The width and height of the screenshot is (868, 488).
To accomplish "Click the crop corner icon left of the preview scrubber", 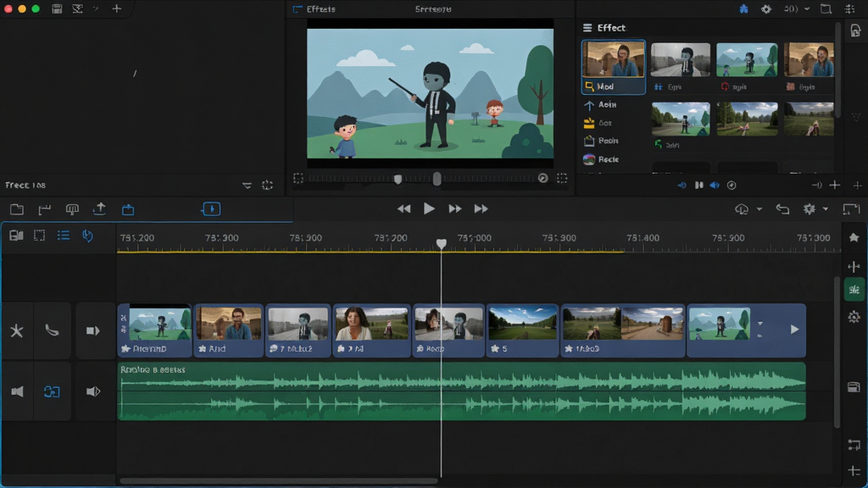I will click(x=298, y=178).
